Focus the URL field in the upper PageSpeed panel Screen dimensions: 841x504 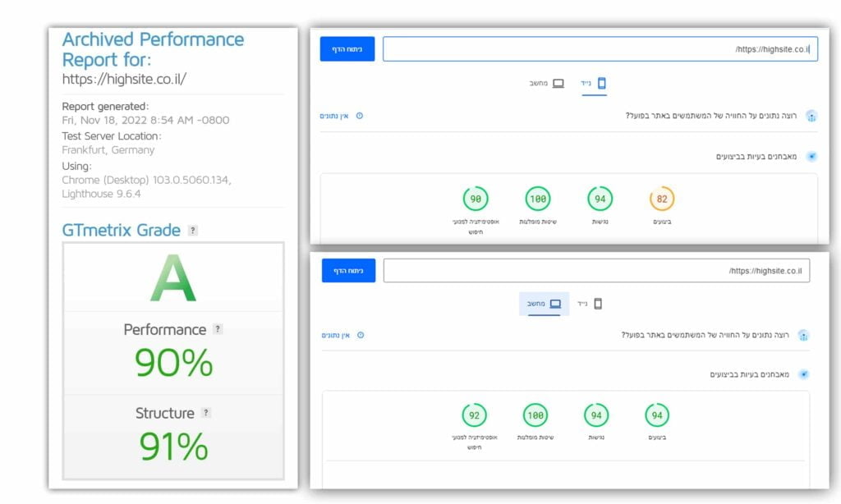click(600, 48)
